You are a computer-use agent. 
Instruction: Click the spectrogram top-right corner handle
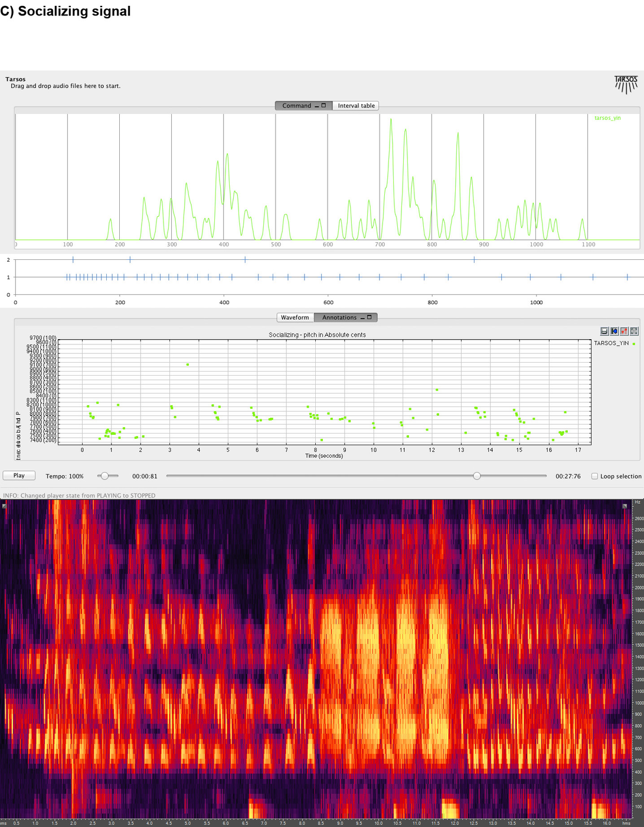(625, 506)
